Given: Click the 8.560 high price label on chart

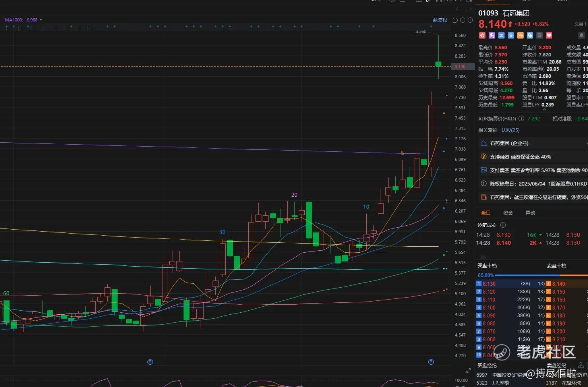Looking at the screenshot, I should tap(421, 31).
